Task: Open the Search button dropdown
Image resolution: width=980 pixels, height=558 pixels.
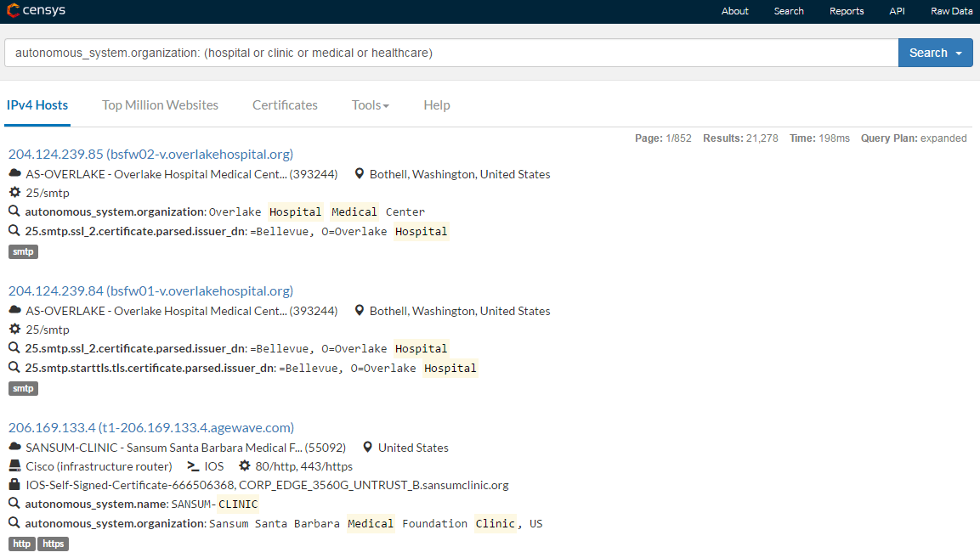Action: 959,54
